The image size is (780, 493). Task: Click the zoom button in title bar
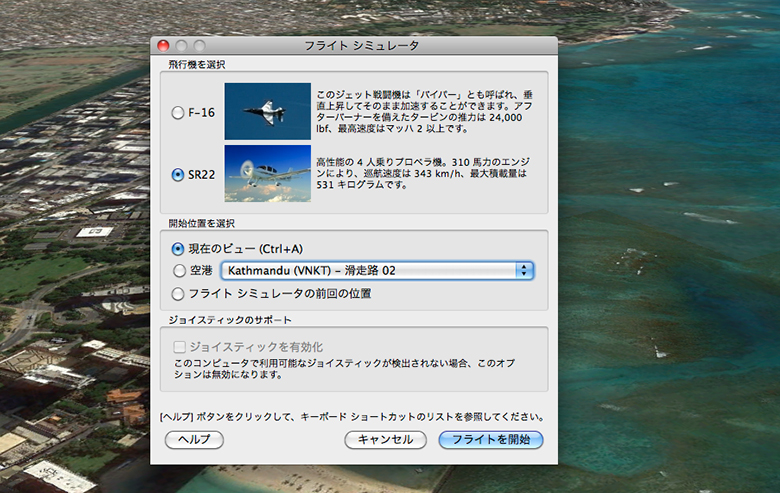pyautogui.click(x=199, y=46)
